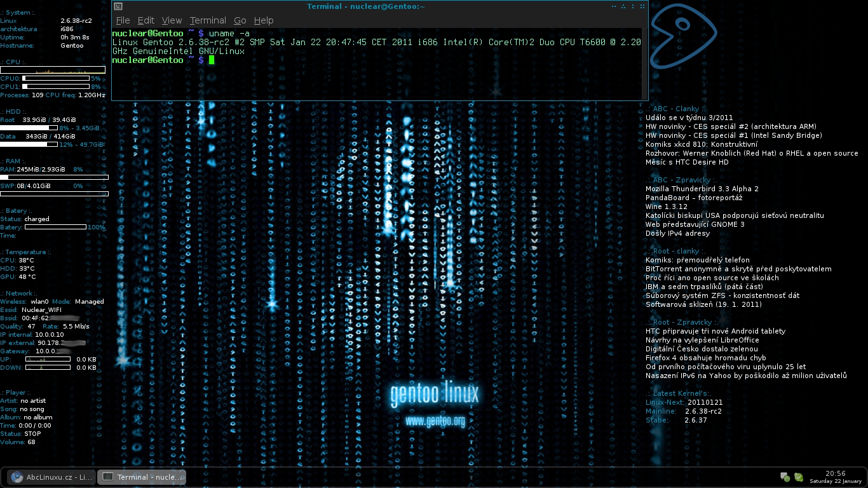Viewport: 868px width, 488px height.
Task: Open the Go menu in Terminal
Action: tap(240, 20)
